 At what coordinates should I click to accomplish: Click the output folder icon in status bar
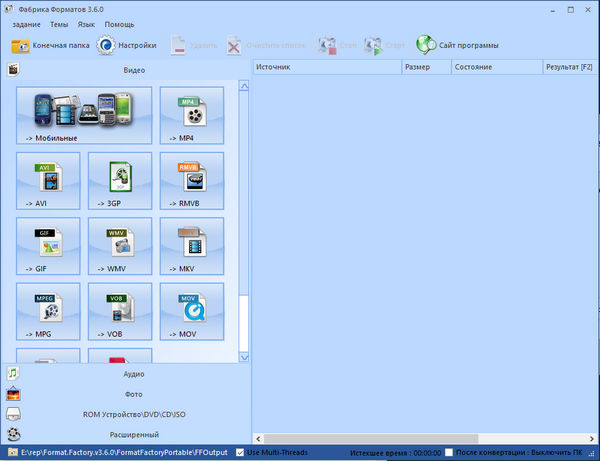13,452
